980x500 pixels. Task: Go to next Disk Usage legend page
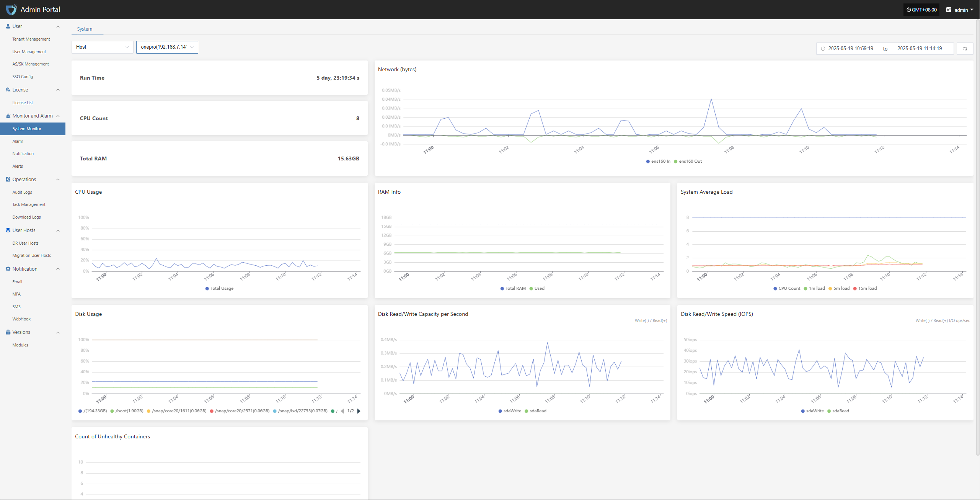tap(359, 411)
